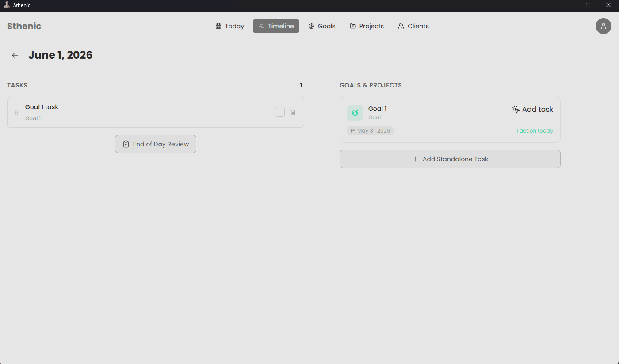This screenshot has width=619, height=364.
Task: Click the Sthenic app icon in title bar
Action: (x=7, y=5)
